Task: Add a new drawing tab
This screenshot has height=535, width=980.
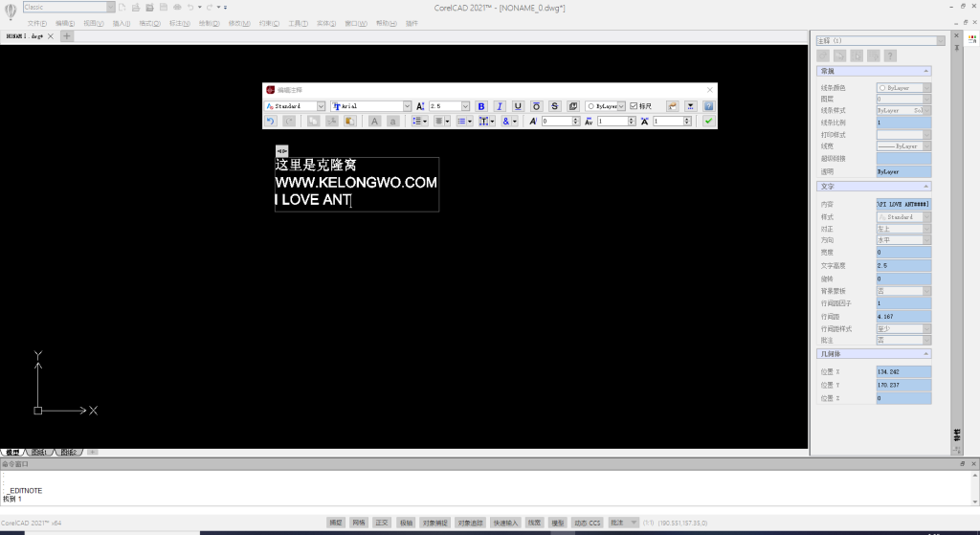Action: point(67,36)
